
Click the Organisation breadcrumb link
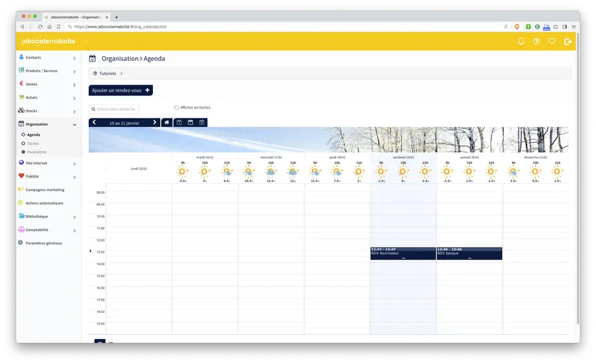click(120, 58)
